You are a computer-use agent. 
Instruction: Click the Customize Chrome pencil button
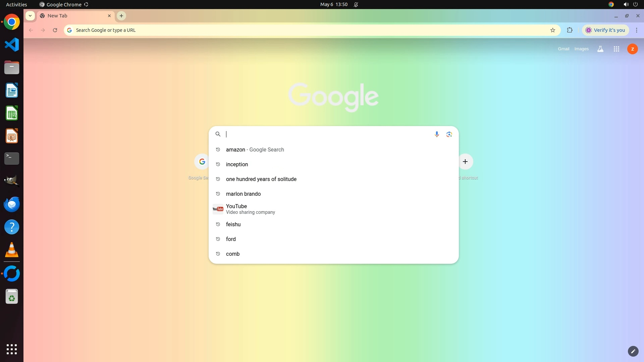click(633, 351)
